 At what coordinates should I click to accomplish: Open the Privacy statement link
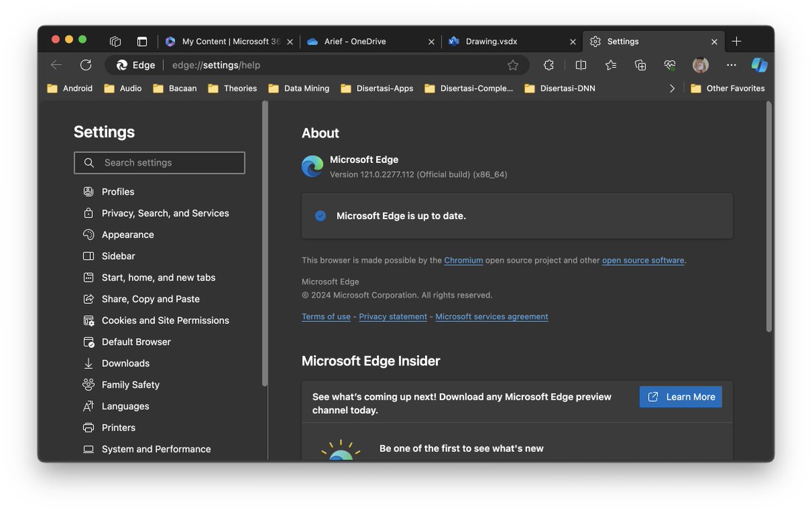[x=393, y=317]
